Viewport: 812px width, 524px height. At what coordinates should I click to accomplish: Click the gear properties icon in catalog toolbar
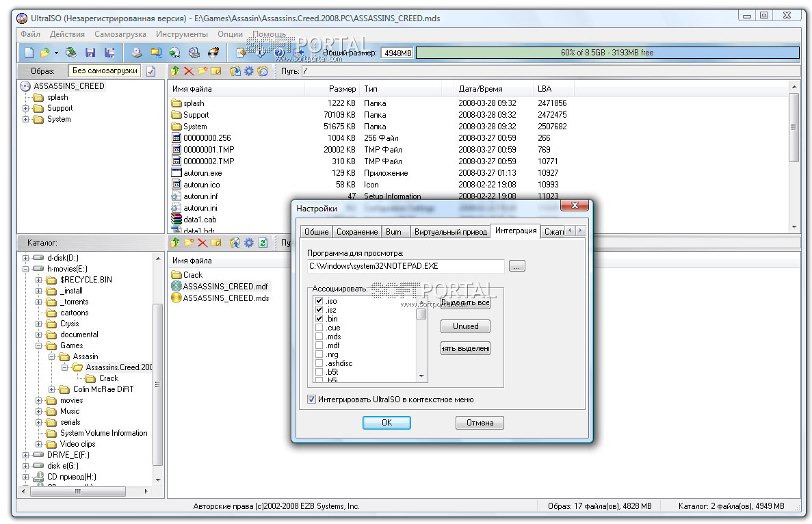(249, 242)
